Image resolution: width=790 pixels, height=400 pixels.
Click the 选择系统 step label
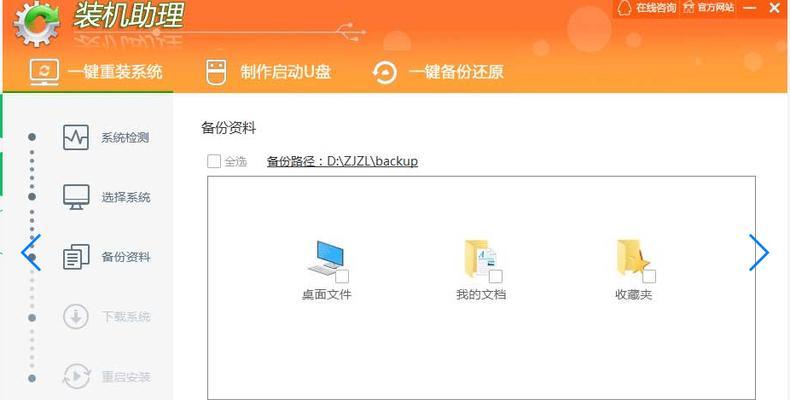126,197
